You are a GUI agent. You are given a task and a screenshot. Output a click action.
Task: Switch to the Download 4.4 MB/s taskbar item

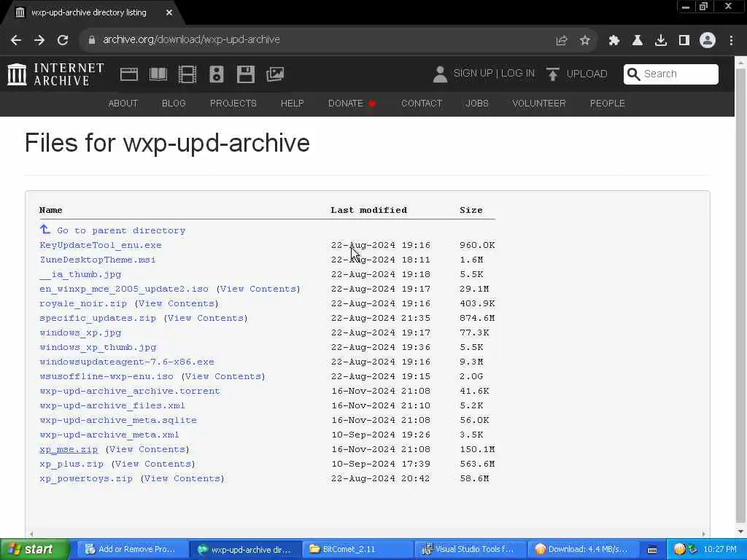(582, 550)
